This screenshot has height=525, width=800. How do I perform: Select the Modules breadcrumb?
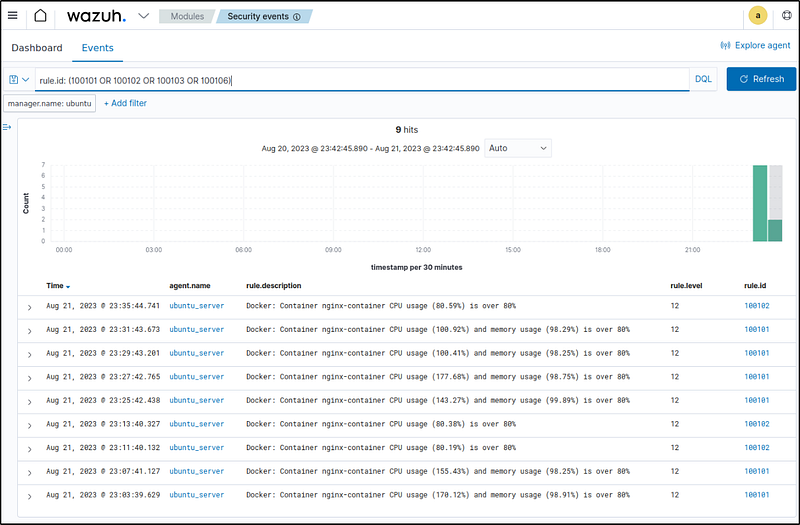[x=185, y=17]
